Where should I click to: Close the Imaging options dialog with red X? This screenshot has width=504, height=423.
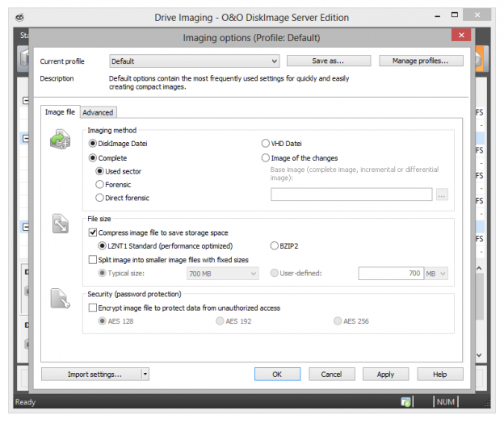pyautogui.click(x=461, y=35)
